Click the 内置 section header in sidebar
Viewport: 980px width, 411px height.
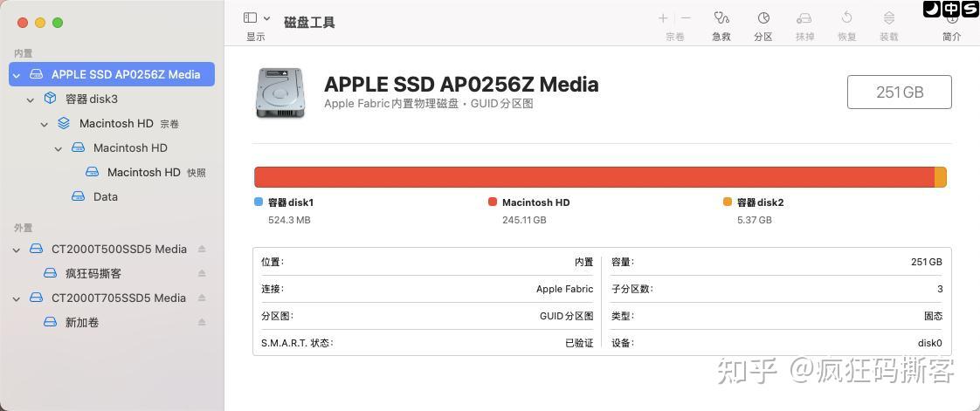click(23, 54)
